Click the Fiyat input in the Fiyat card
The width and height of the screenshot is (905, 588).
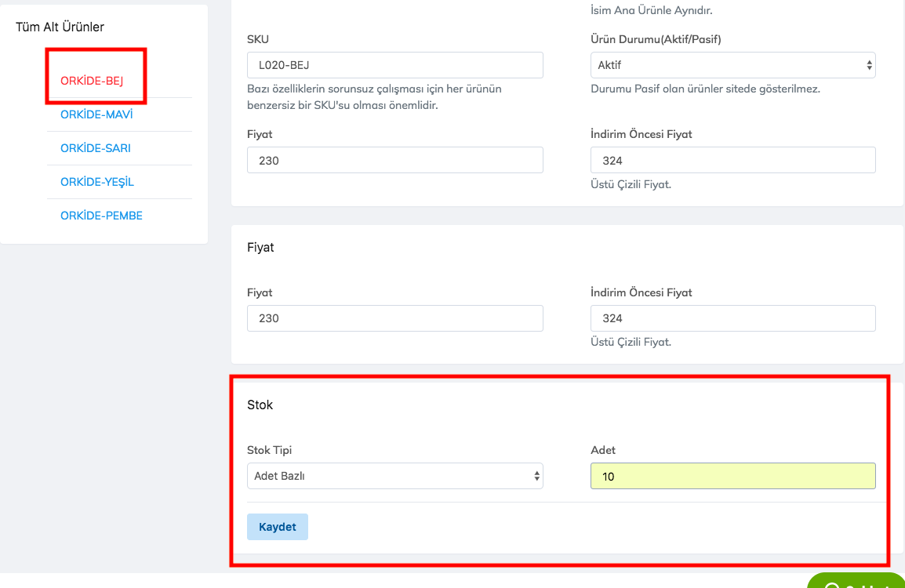click(394, 319)
